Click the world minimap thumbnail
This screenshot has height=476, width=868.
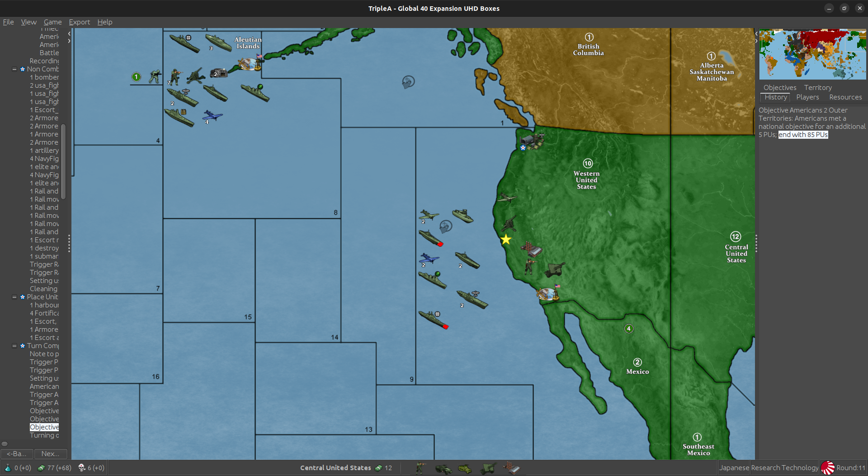click(812, 54)
